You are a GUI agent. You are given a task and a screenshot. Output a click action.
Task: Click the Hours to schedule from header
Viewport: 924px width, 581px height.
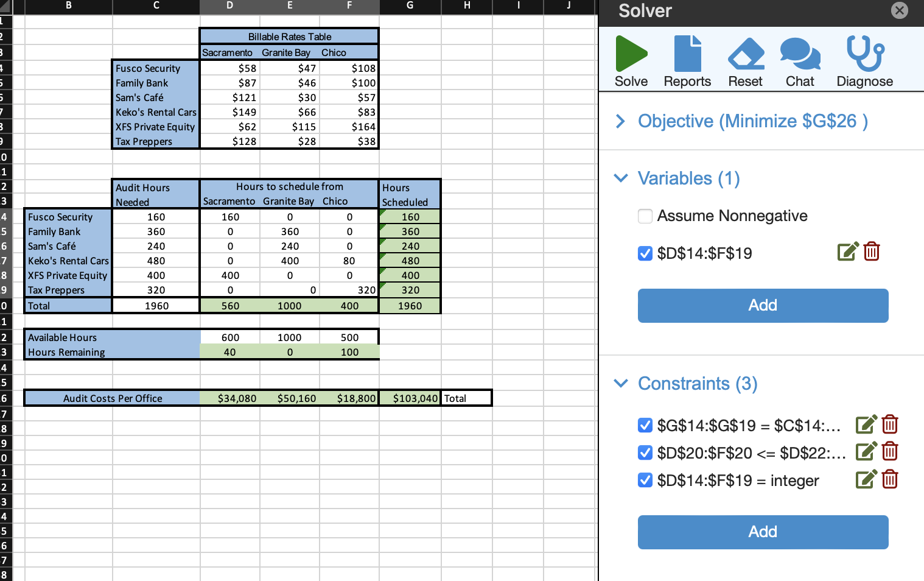click(x=289, y=186)
